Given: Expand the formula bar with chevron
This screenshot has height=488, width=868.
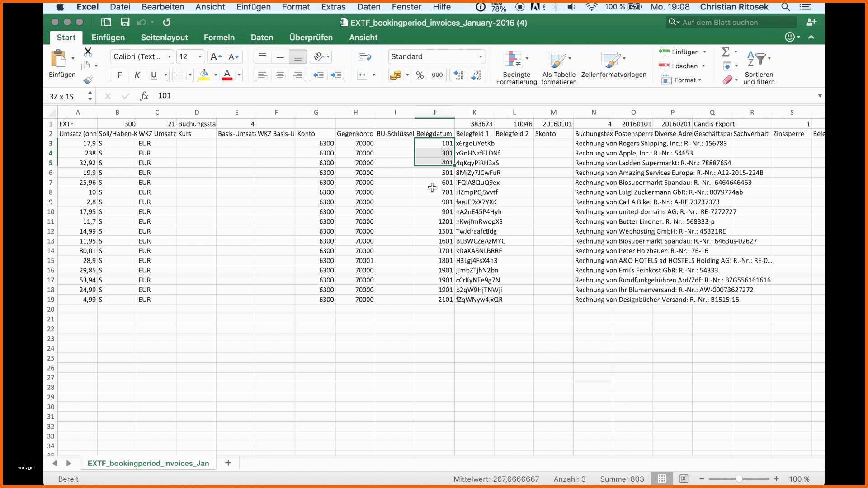Looking at the screenshot, I should click(x=820, y=96).
